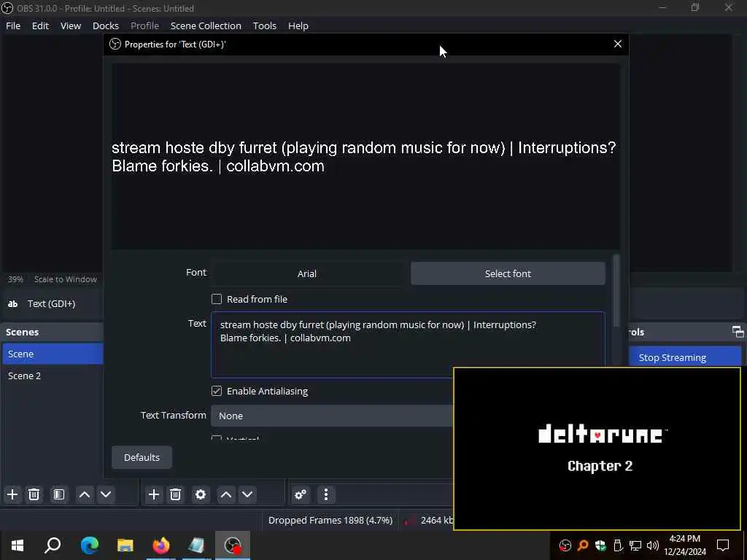Click the Deltarune Chapter 2 preview thumbnail
Screen dimensions: 747x560
tap(597, 448)
